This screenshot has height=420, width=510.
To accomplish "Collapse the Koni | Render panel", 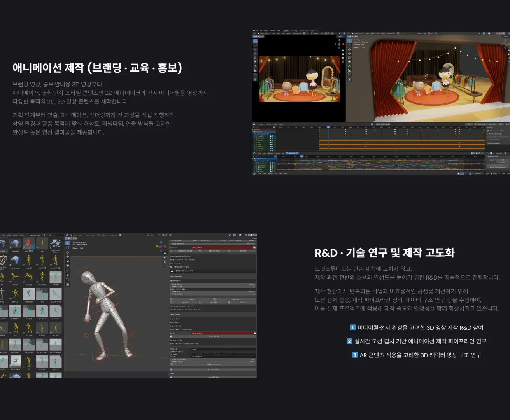I will [x=170, y=315].
